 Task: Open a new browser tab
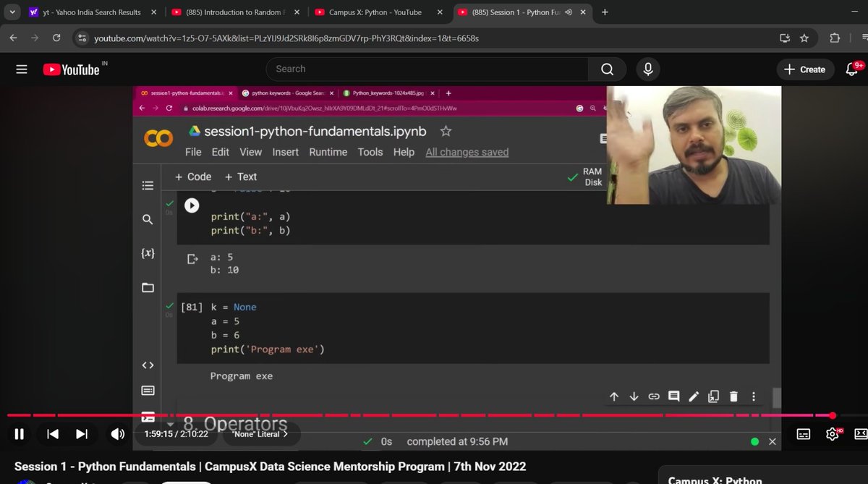tap(605, 12)
